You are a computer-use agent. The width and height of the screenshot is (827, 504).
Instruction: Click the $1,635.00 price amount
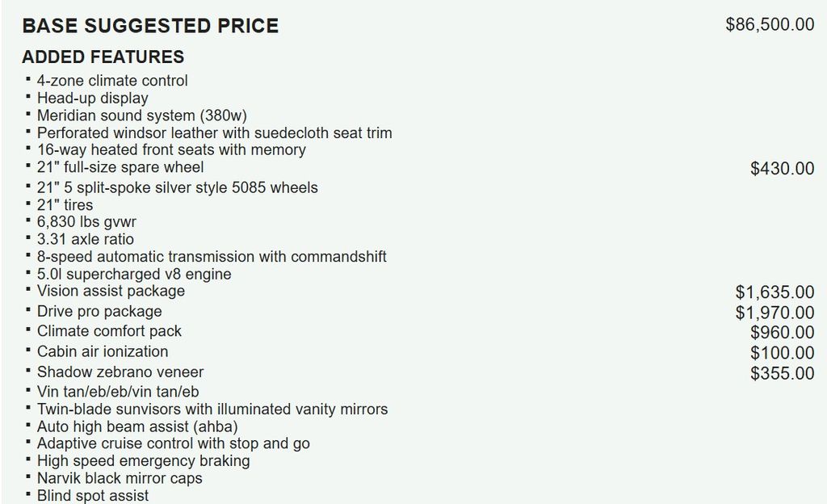point(775,292)
